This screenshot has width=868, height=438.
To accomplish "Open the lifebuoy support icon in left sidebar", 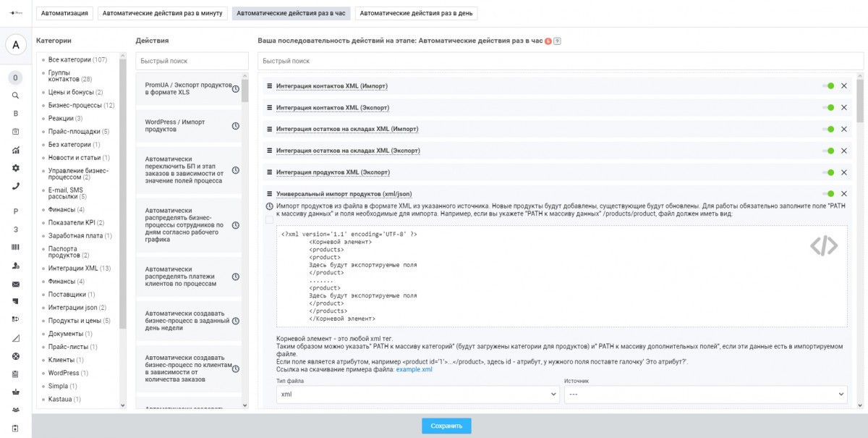I will pyautogui.click(x=16, y=356).
